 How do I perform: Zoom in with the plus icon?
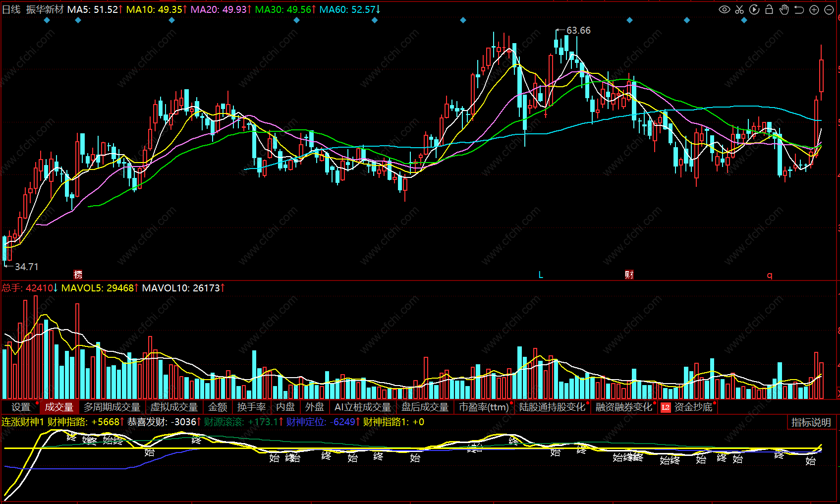[814, 9]
